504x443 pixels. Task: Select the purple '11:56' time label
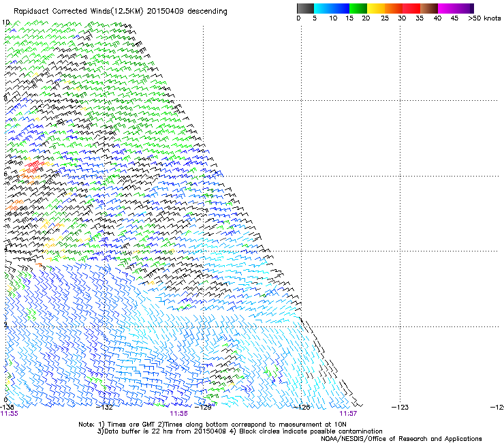(x=178, y=414)
